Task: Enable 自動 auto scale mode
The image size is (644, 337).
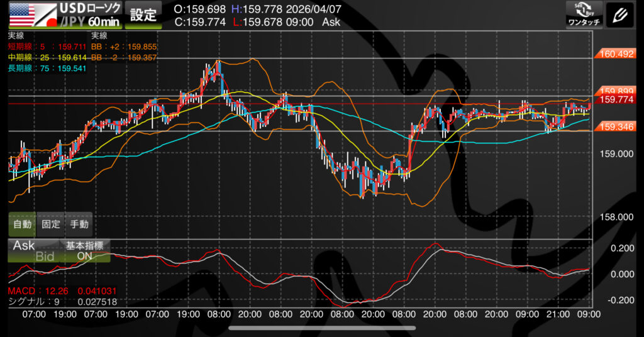Action: click(x=22, y=224)
